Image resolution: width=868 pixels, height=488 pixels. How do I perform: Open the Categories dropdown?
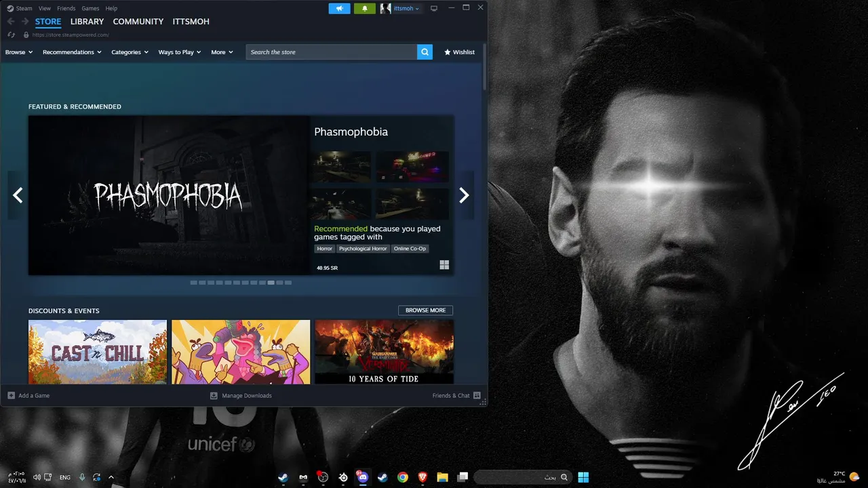pyautogui.click(x=130, y=52)
